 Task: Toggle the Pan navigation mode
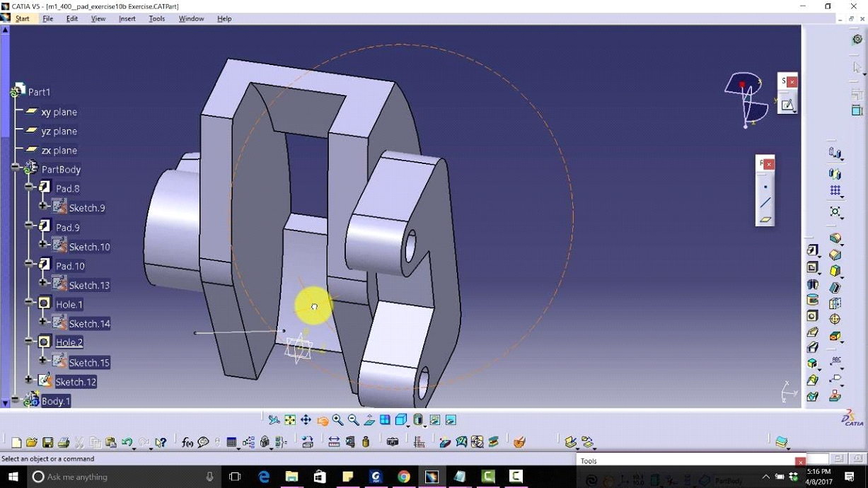306,419
